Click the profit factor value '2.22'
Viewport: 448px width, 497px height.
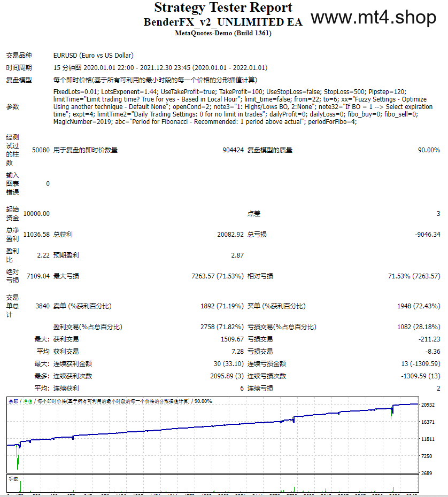tap(43, 255)
